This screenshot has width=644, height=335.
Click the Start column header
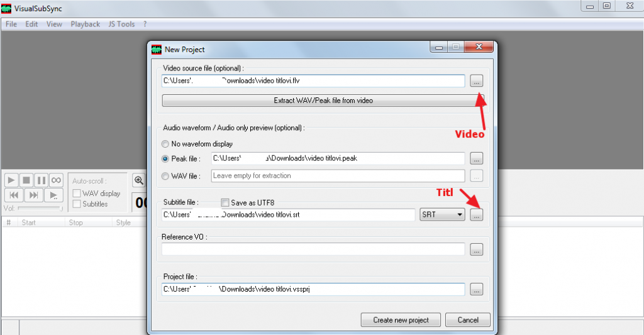pyautogui.click(x=40, y=222)
